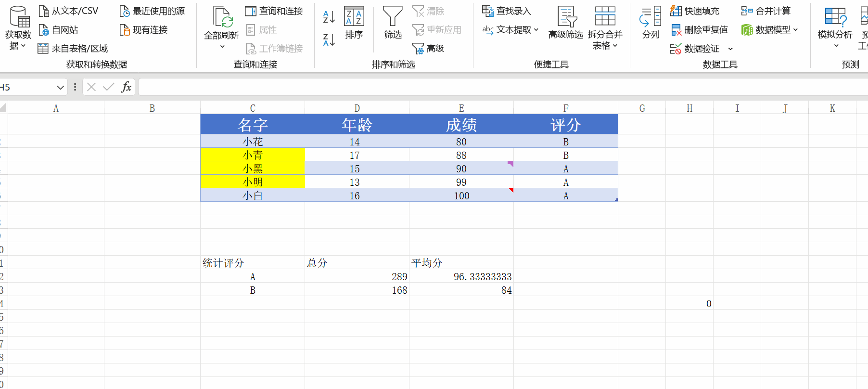Click the sort descending Z-A icon
Screen dimensions: 868x389
tap(329, 40)
